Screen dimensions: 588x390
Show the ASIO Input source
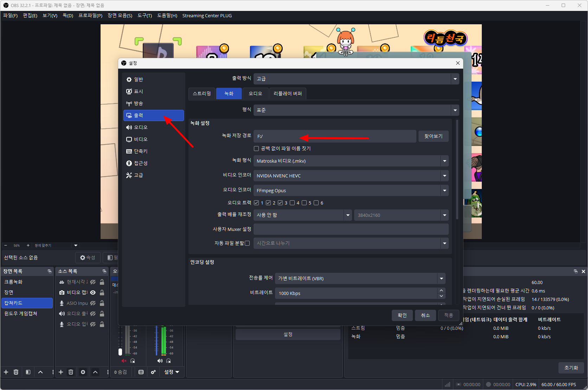[93, 303]
